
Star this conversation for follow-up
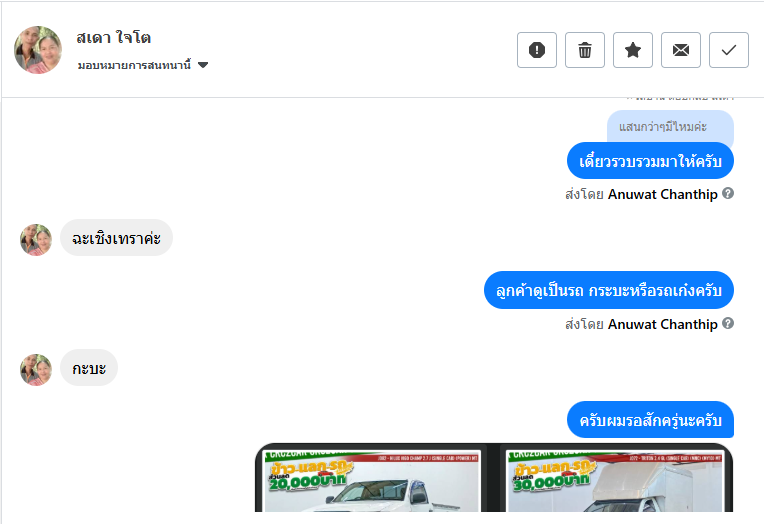[632, 50]
